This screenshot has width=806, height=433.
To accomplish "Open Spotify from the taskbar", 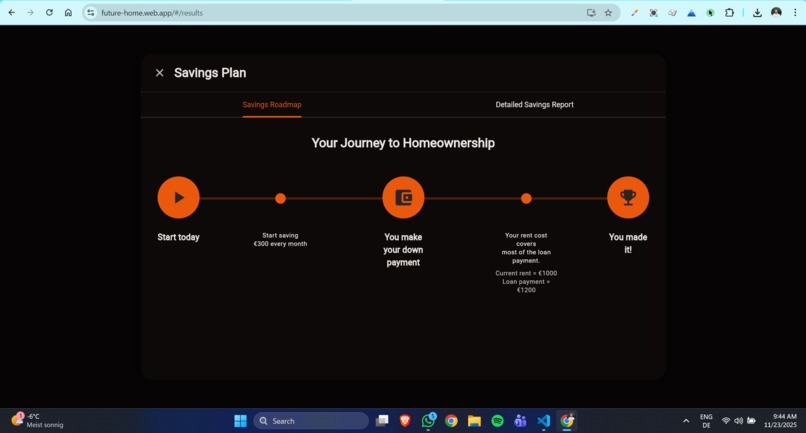I will (x=497, y=421).
